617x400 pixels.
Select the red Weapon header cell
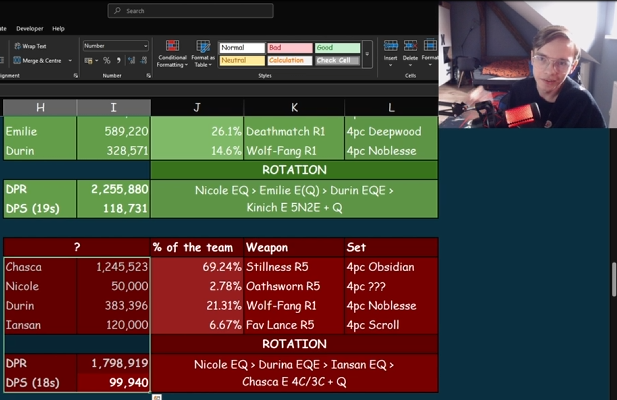click(294, 247)
